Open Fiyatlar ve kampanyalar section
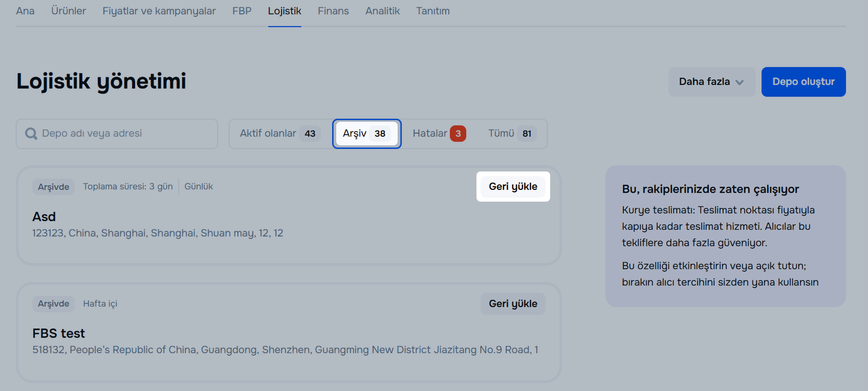The image size is (868, 391). pos(159,11)
